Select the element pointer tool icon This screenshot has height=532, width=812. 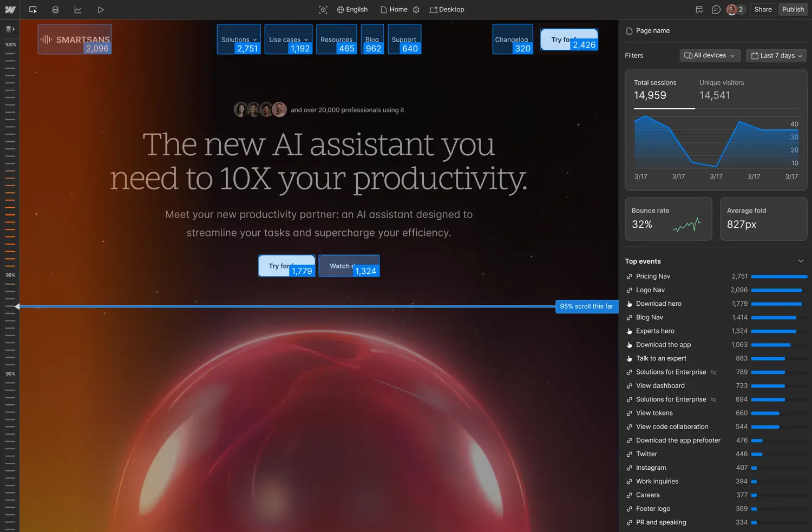tap(33, 10)
